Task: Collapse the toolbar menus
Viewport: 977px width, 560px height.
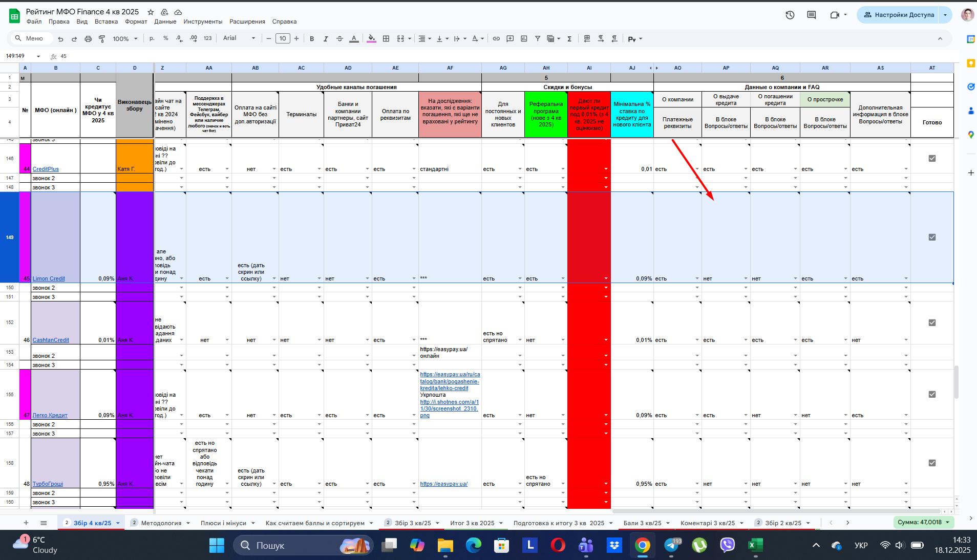Action: (940, 39)
